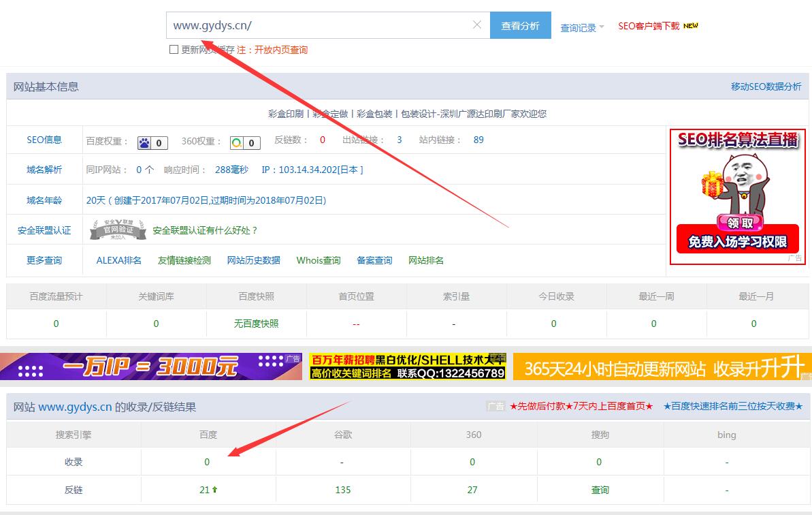Click the 查看分析 button
This screenshot has height=515, width=812.
521,25
